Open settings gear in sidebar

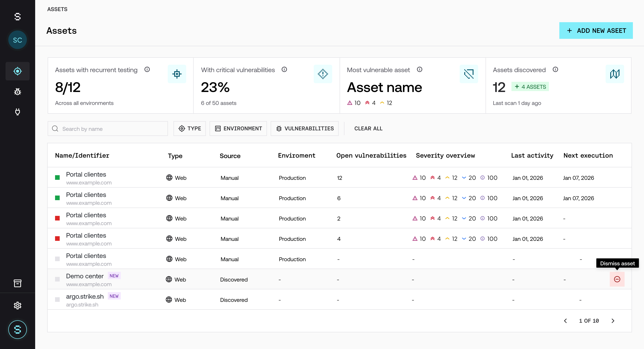click(18, 305)
